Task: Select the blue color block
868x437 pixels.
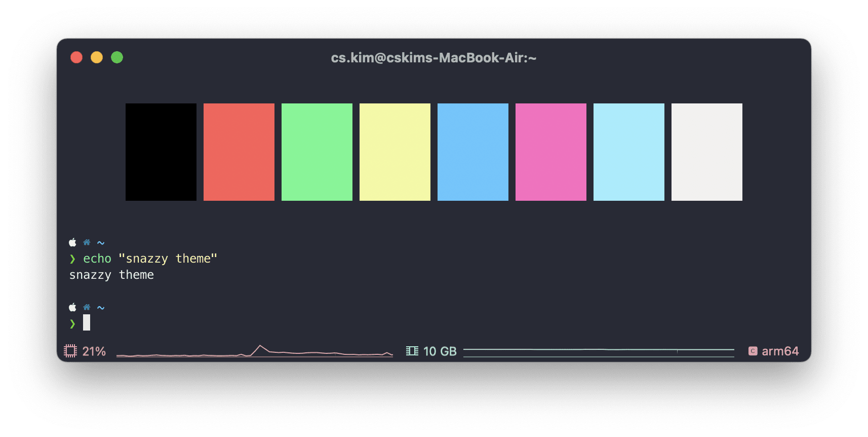Action: coord(473,152)
